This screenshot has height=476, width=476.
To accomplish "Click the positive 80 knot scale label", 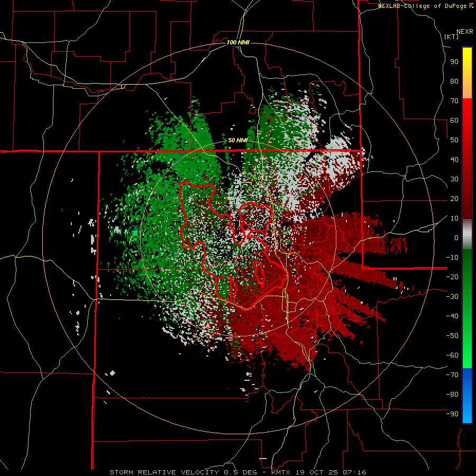I will [x=454, y=81].
